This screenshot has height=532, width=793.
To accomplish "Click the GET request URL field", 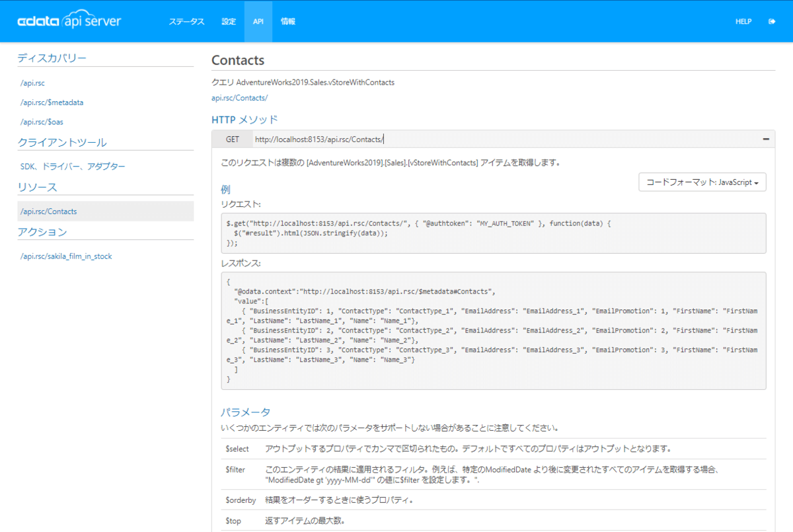I will pyautogui.click(x=502, y=139).
